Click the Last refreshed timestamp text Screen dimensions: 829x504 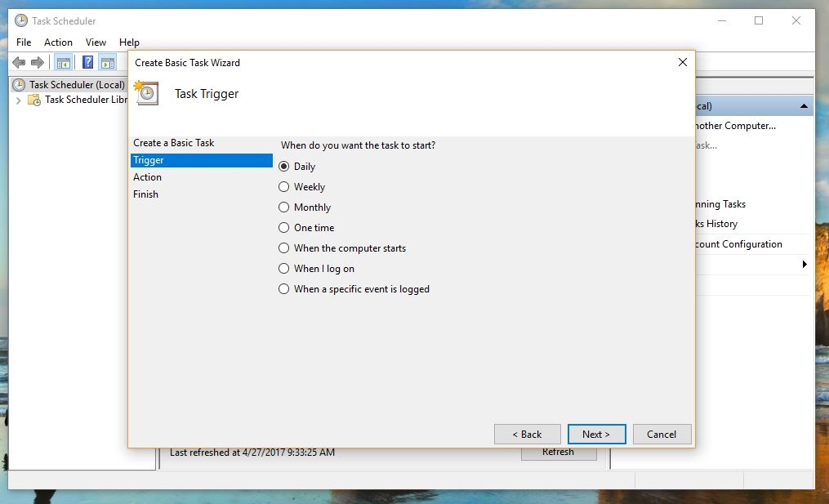pos(252,453)
